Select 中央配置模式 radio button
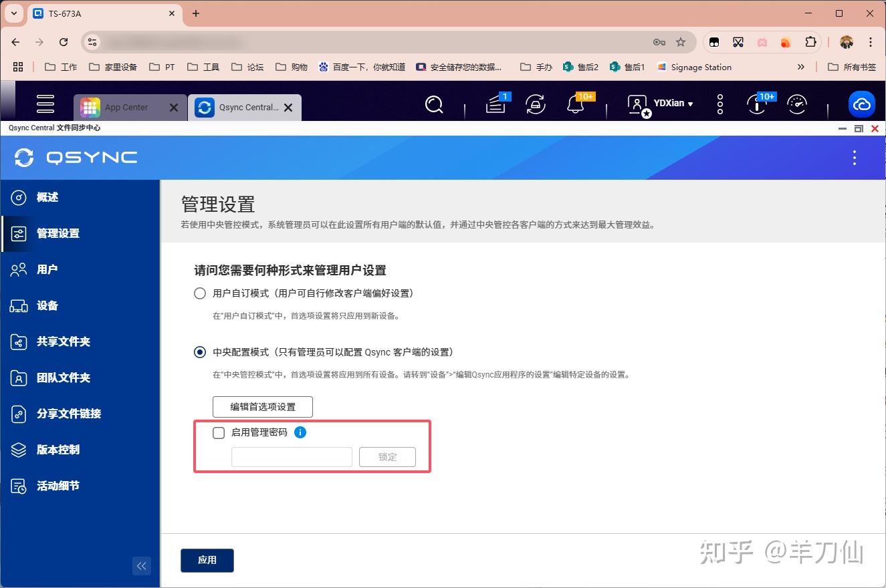The height and width of the screenshot is (588, 886). point(199,351)
